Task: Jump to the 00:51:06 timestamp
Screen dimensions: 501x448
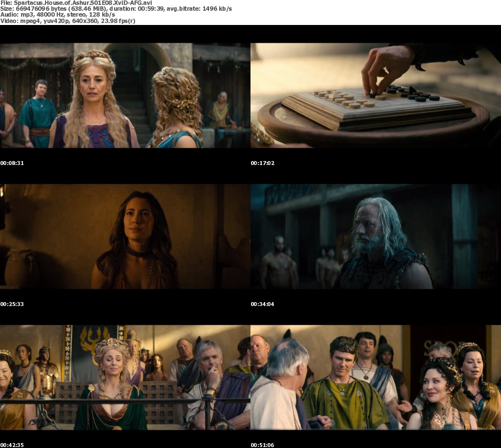Action: pos(262,445)
